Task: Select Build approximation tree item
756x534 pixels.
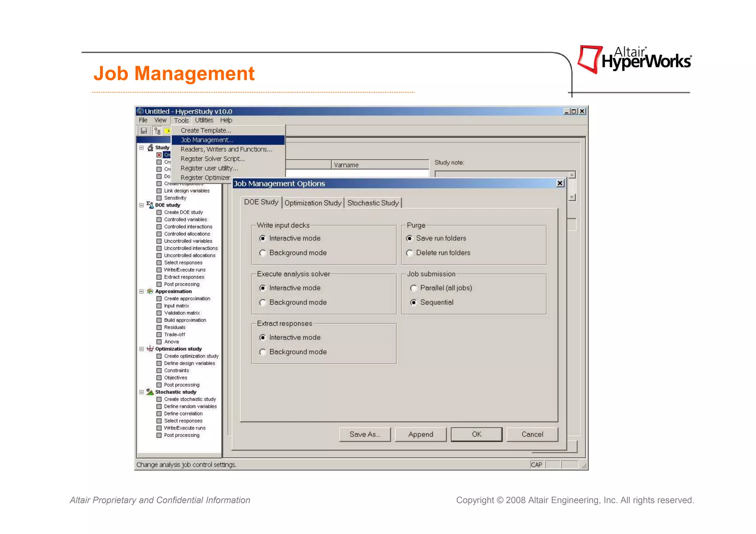Action: [185, 320]
